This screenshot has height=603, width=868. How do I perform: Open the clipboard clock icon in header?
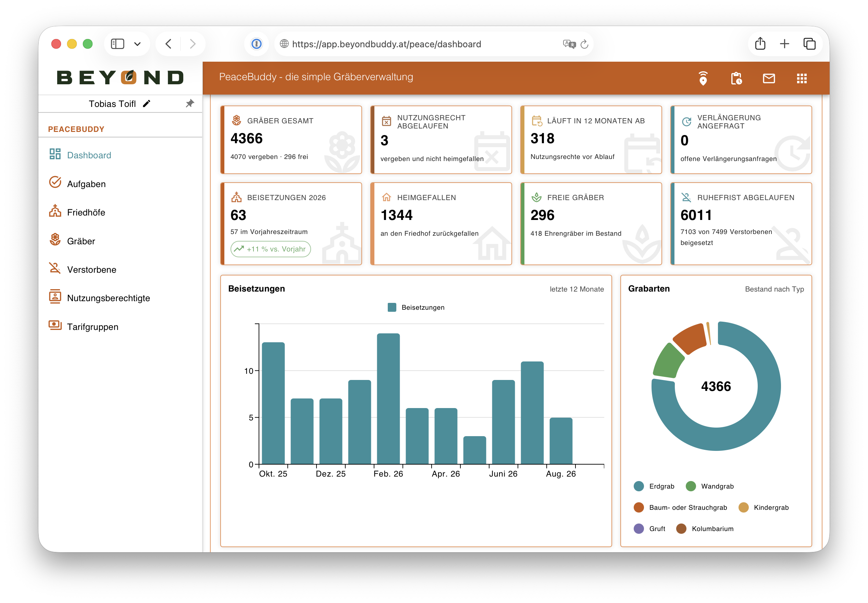coord(736,78)
